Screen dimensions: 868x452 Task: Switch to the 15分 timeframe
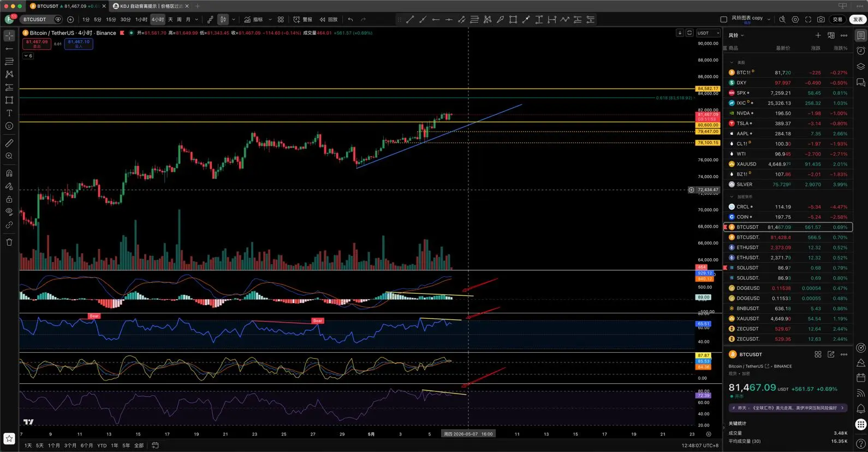(111, 20)
